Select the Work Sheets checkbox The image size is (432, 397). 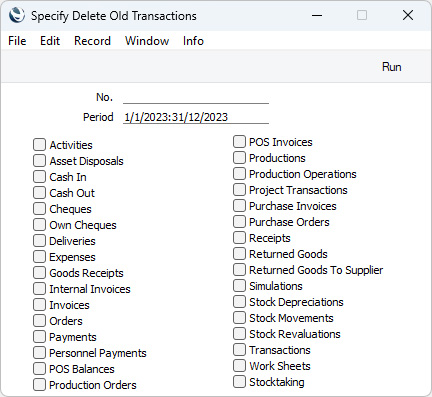click(x=239, y=366)
